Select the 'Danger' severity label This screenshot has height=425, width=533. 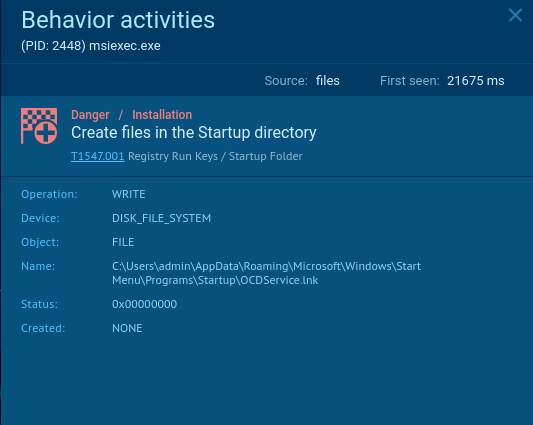tap(90, 115)
